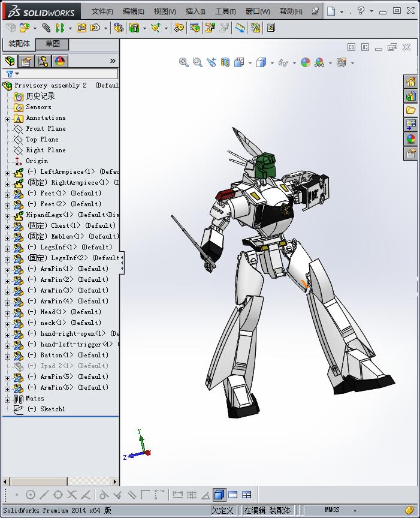Image resolution: width=420 pixels, height=518 pixels.
Task: Open the help question mark icon
Action: 361,11
